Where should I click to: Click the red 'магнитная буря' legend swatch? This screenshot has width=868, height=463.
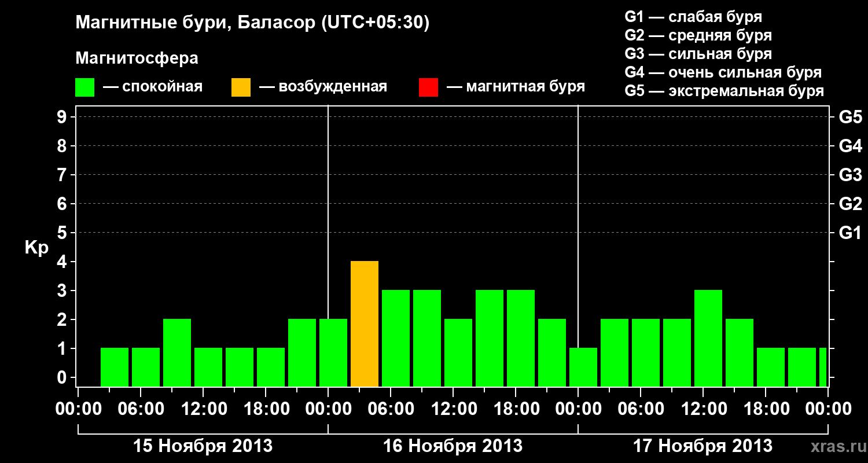pyautogui.click(x=428, y=87)
